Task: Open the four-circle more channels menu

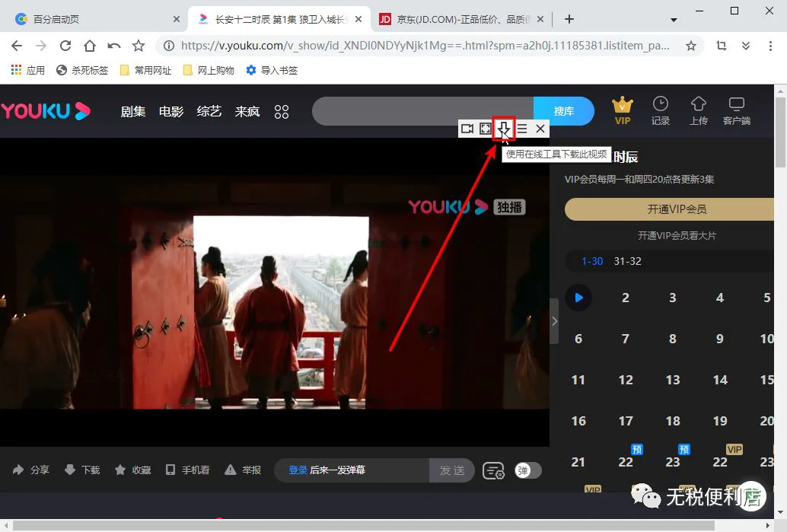Action: [282, 111]
